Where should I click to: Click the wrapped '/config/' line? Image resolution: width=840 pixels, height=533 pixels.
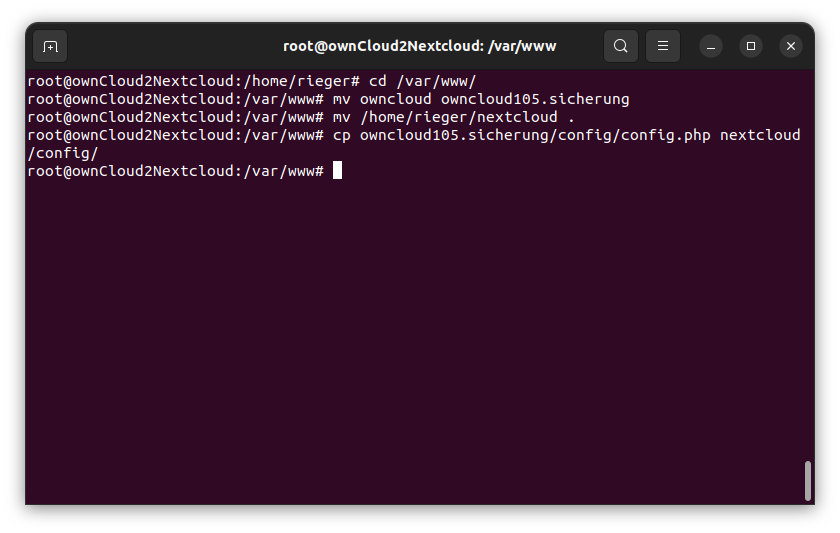click(x=63, y=153)
